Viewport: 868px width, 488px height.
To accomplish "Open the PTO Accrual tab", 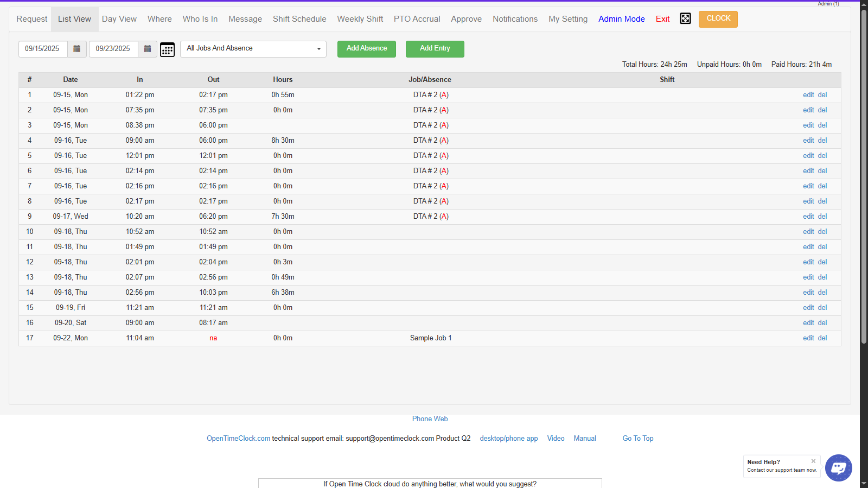I will pyautogui.click(x=417, y=19).
